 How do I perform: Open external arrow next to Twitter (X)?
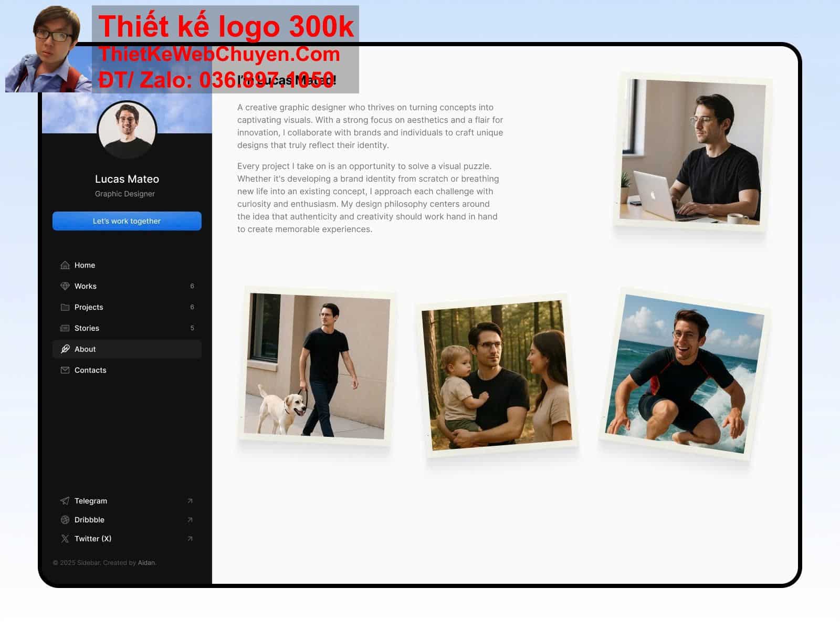(190, 539)
